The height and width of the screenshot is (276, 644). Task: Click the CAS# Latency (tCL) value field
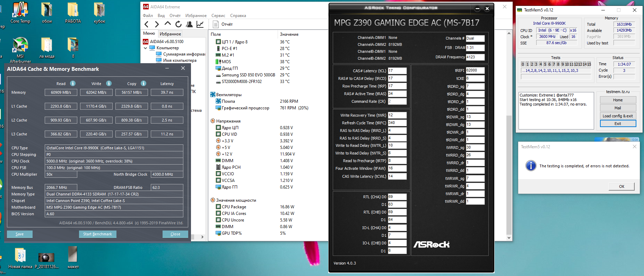pyautogui.click(x=397, y=70)
